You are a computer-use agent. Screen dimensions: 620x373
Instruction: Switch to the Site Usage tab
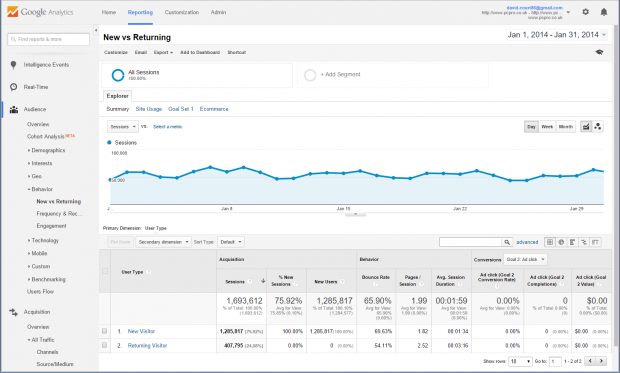click(149, 109)
